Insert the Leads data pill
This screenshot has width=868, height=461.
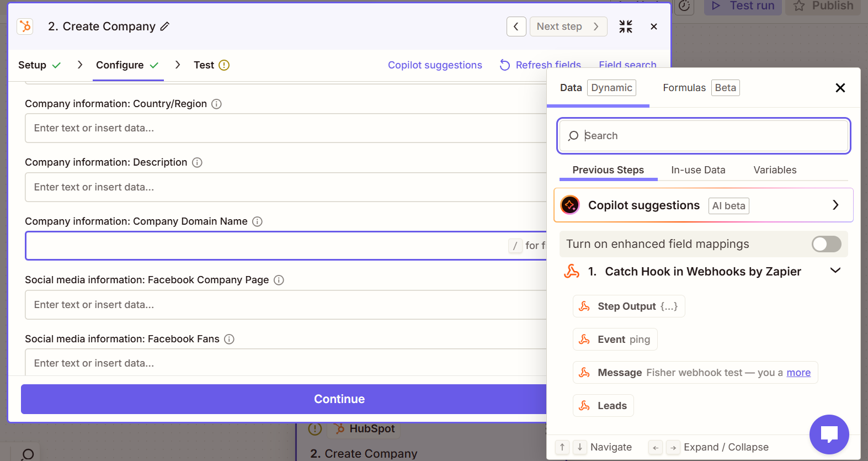coord(603,406)
